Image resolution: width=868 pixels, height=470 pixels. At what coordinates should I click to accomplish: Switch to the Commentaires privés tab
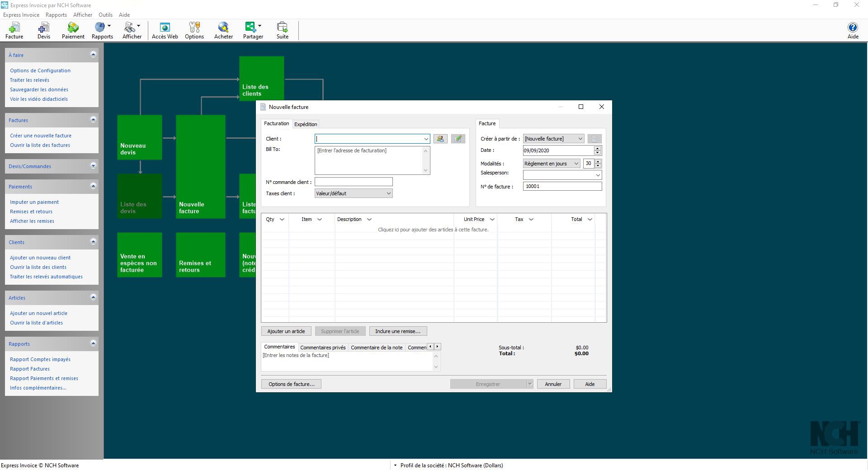click(323, 348)
